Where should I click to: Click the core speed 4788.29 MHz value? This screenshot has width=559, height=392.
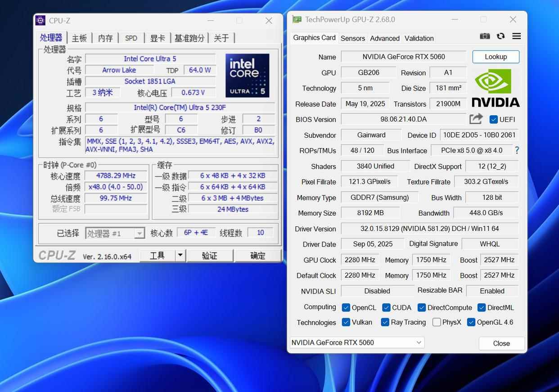coord(116,176)
